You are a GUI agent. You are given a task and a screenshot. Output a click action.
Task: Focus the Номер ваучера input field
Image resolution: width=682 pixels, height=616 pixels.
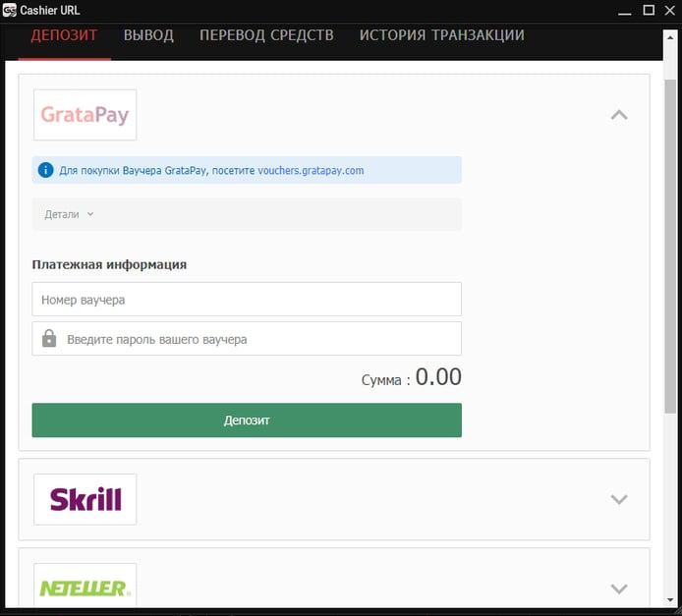pyautogui.click(x=247, y=299)
